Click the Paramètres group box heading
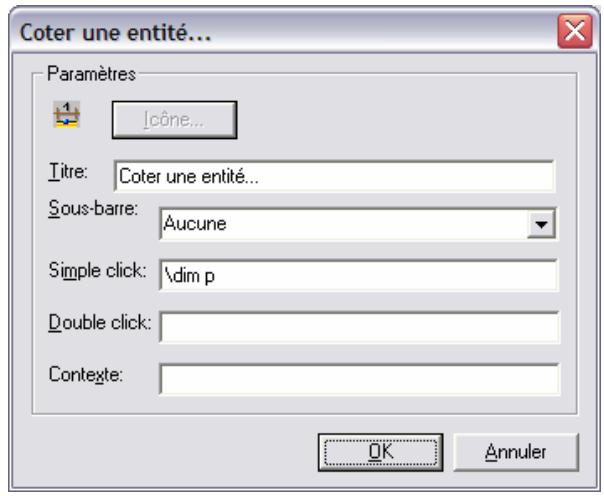The width and height of the screenshot is (604, 496). [91, 74]
